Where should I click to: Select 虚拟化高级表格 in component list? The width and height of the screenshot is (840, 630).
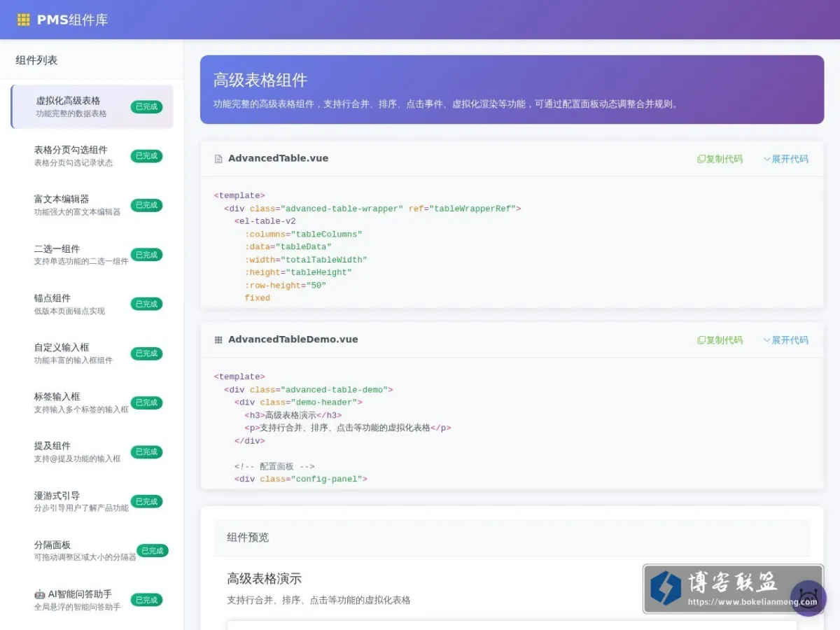(92, 106)
